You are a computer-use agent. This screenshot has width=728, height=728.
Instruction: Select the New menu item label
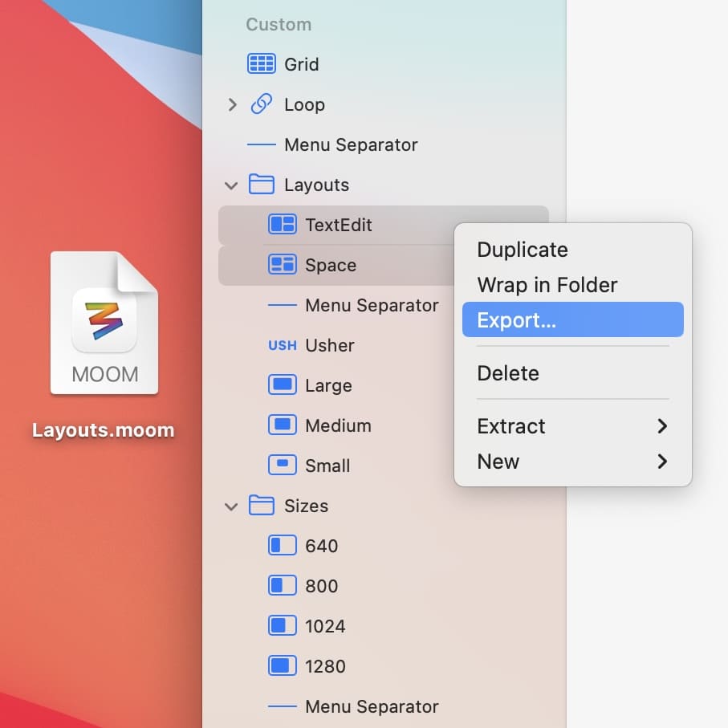[x=498, y=462]
